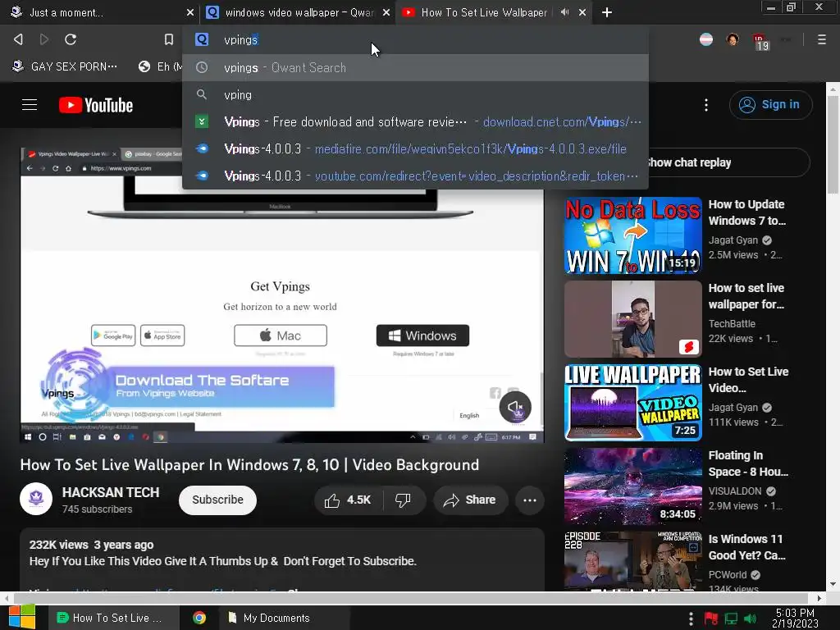Open 'How to set live wallpaper for...' title
Image resolution: width=840 pixels, height=630 pixels.
pyautogui.click(x=746, y=295)
